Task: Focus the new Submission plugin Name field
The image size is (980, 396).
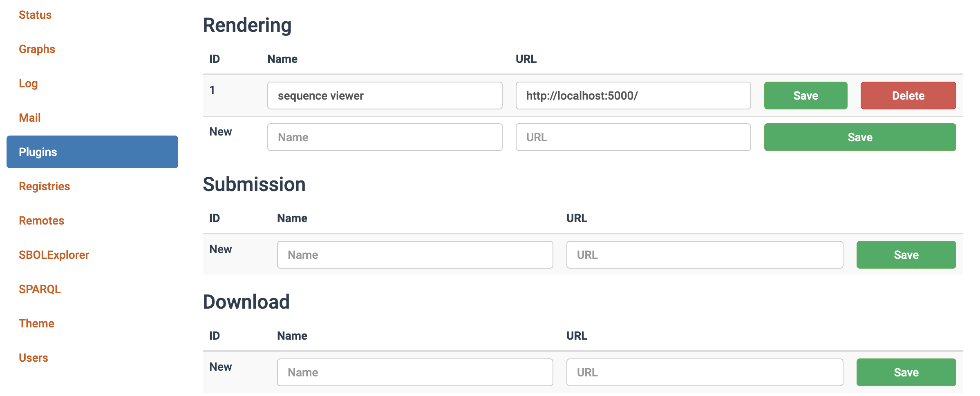Action: tap(415, 255)
